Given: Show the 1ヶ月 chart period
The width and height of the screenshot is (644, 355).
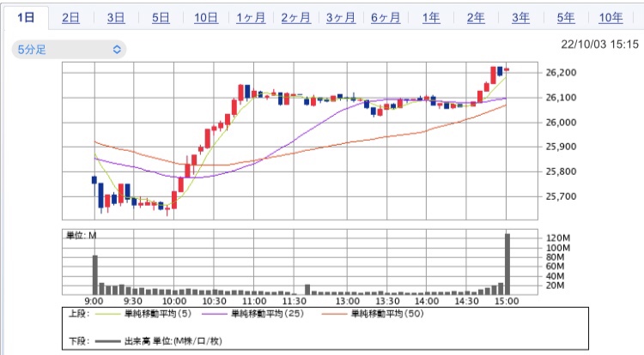Looking at the screenshot, I should click(x=250, y=18).
